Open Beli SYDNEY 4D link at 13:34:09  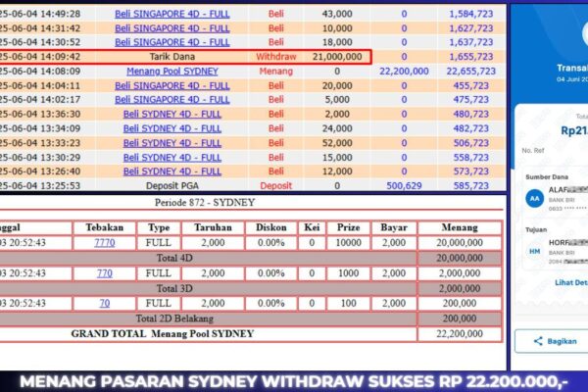click(x=172, y=128)
